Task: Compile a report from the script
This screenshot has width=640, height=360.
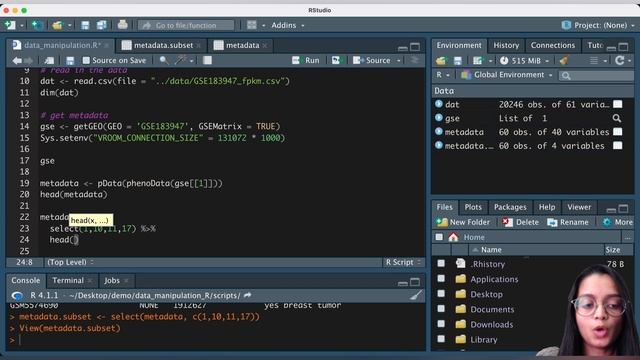Action: point(207,60)
